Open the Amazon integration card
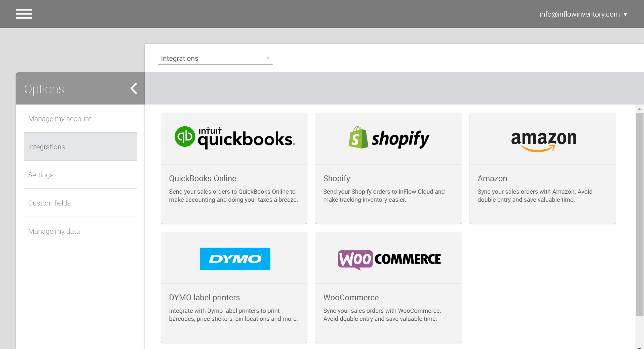The width and height of the screenshot is (644, 349). click(543, 178)
